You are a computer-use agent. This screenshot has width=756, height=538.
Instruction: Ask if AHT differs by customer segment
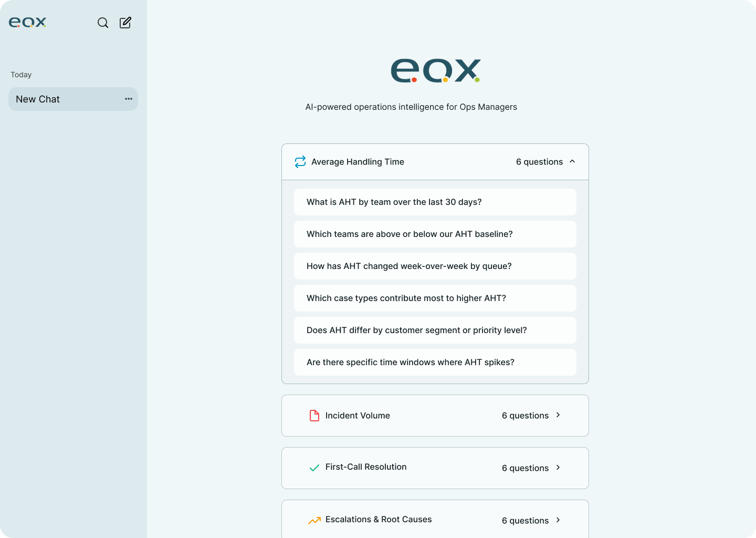pos(435,330)
